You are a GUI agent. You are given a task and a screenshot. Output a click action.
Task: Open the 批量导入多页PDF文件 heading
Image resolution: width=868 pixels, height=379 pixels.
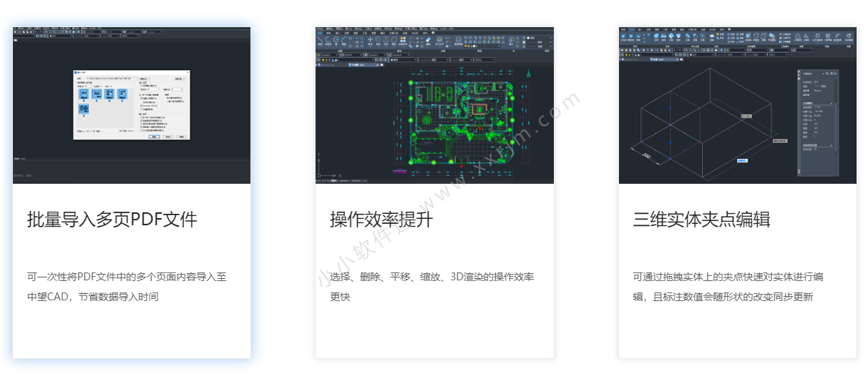coord(112,220)
